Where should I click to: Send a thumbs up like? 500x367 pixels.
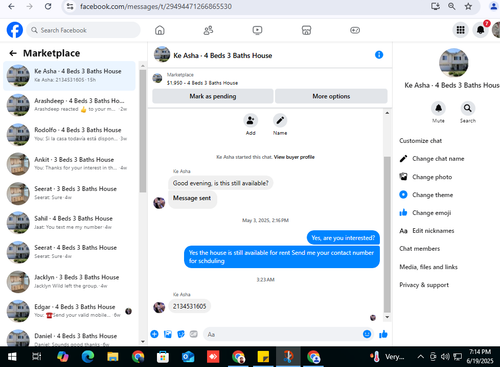coord(383,334)
